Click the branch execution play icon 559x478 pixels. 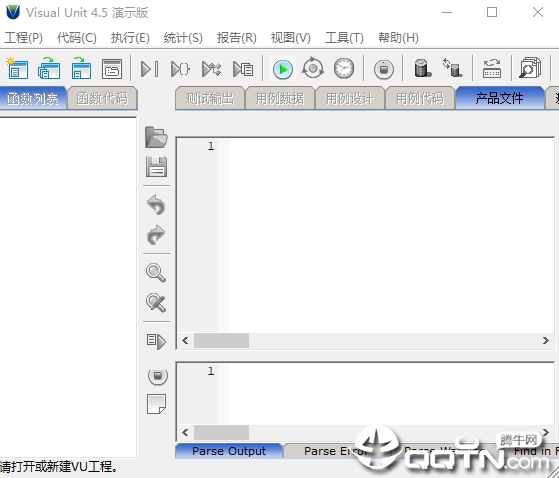click(x=211, y=69)
